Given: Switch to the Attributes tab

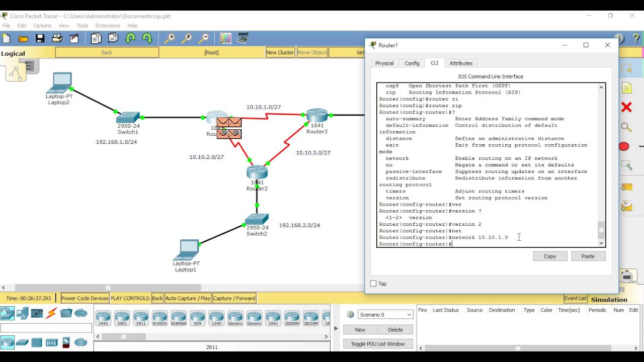Looking at the screenshot, I should pos(461,63).
